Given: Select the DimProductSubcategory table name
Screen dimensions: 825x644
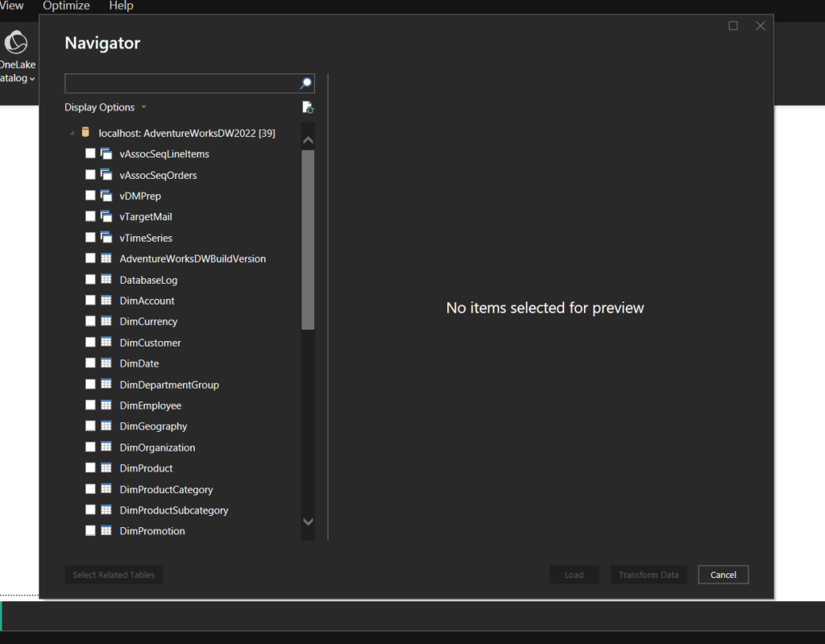Looking at the screenshot, I should [174, 510].
